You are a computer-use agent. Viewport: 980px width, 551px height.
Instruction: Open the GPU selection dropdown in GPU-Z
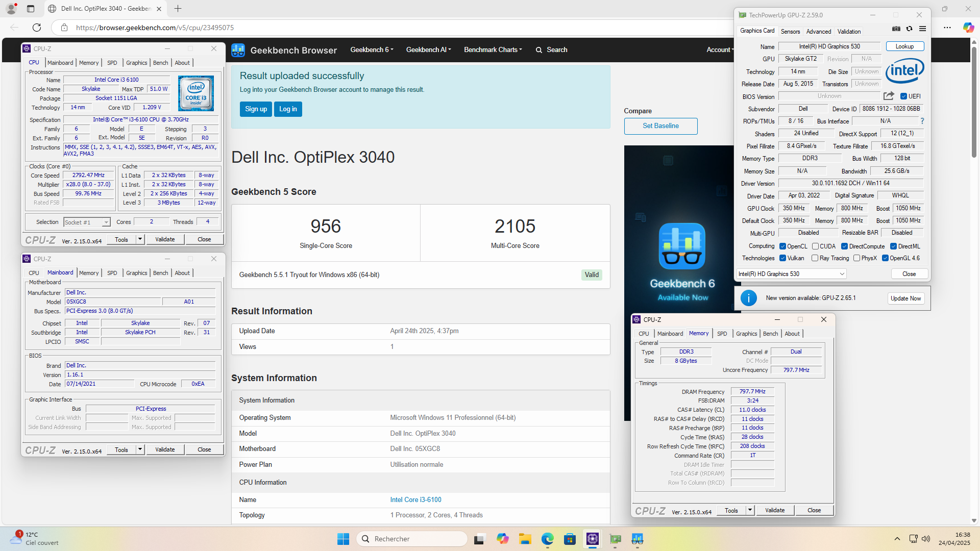pyautogui.click(x=792, y=274)
